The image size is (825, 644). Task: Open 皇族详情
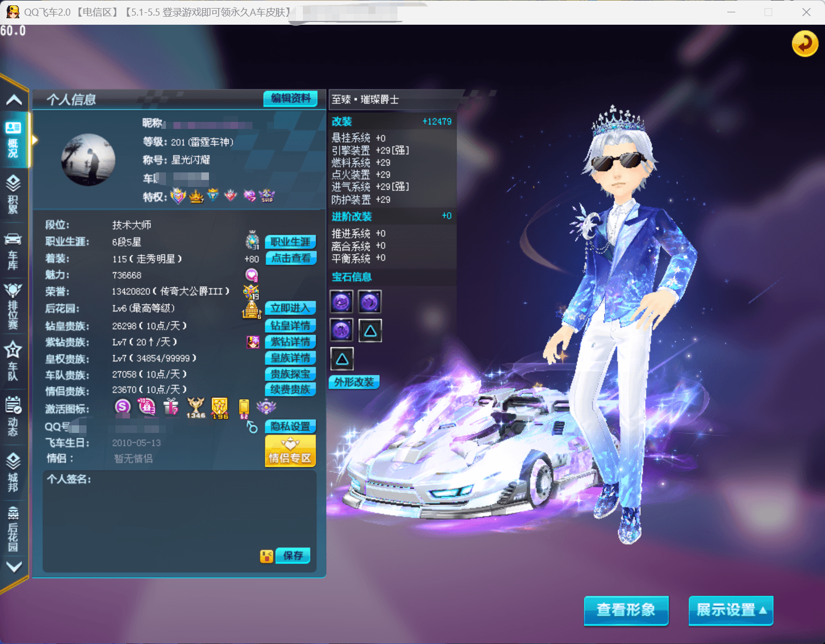click(x=291, y=358)
